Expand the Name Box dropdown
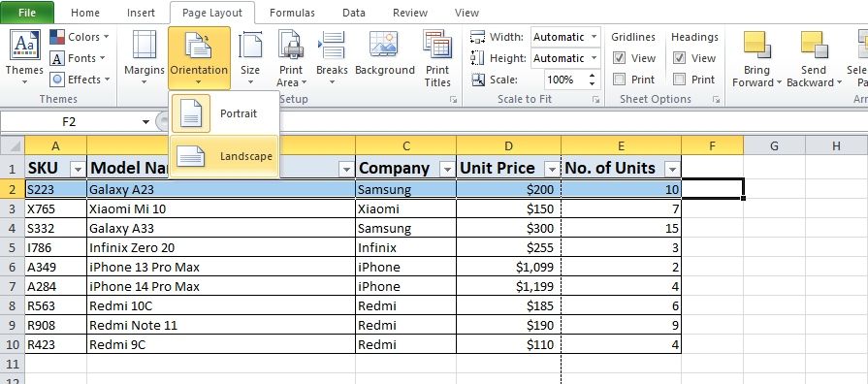The width and height of the screenshot is (868, 384). pos(145,122)
